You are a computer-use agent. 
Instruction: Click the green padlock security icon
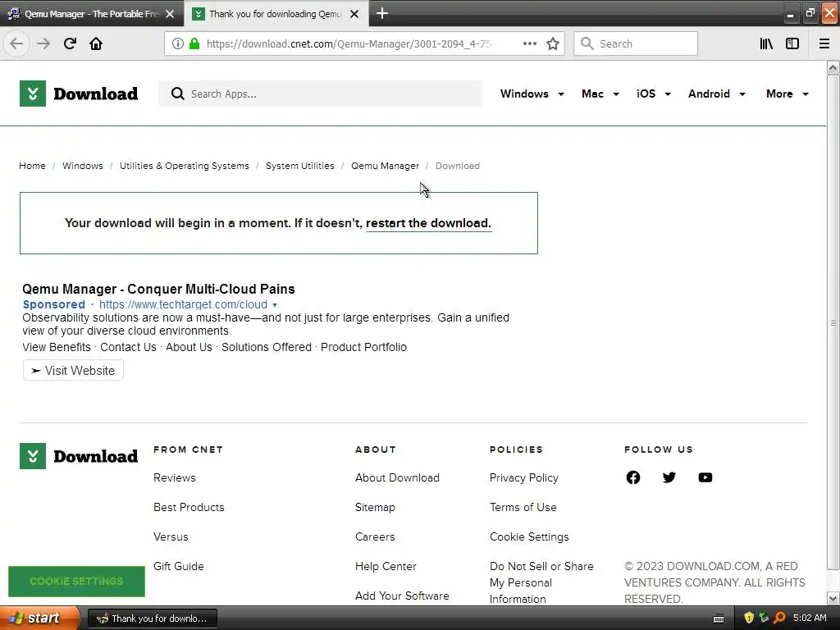(194, 44)
